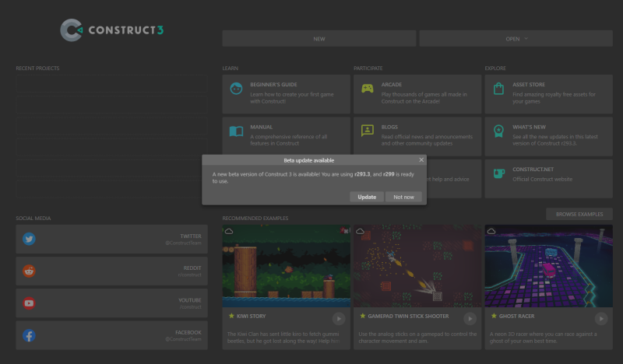Open the YOUTUBE /construct link
Viewport: 623px width, 364px height.
click(111, 303)
